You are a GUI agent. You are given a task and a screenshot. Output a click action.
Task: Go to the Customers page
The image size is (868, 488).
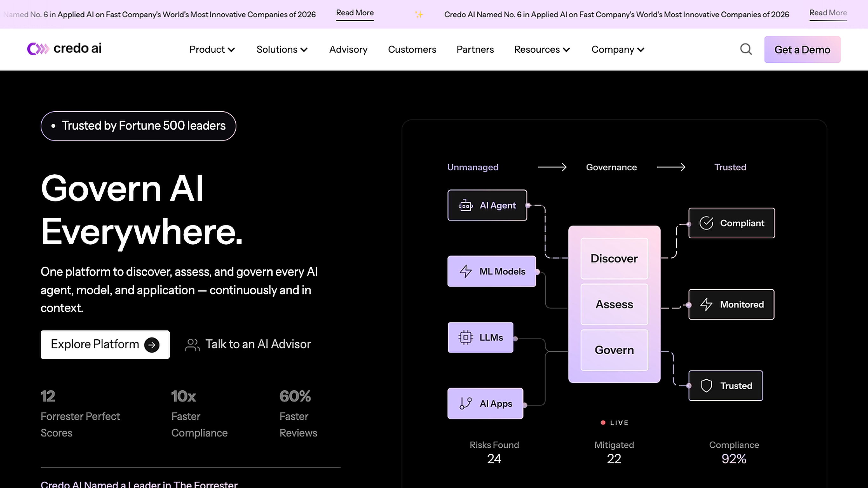point(412,50)
